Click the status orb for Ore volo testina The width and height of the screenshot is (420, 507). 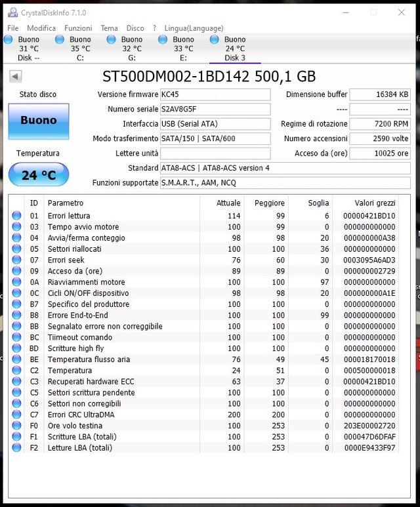[16, 425]
